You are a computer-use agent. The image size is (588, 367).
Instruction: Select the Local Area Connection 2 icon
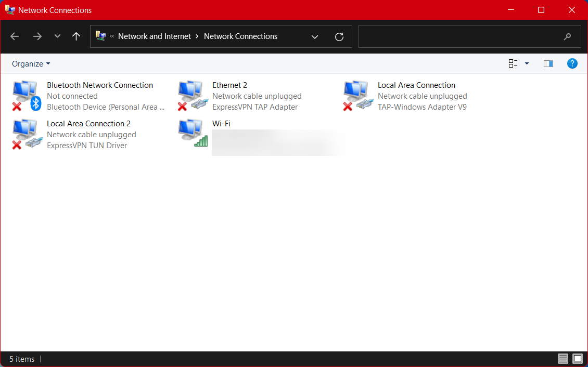pos(26,134)
